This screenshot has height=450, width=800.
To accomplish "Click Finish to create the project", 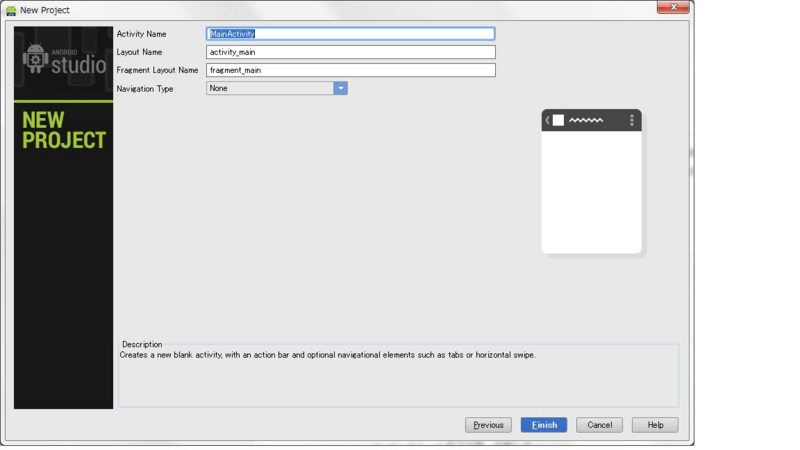I will coord(544,425).
